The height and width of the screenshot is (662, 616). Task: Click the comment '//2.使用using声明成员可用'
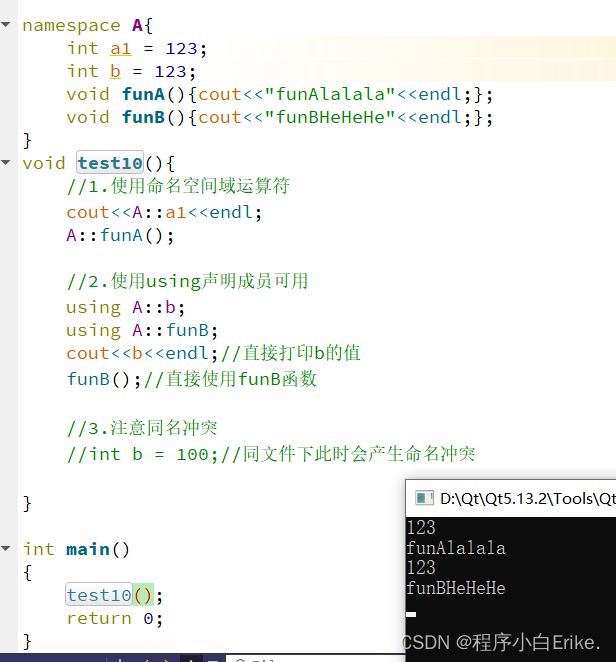pyautogui.click(x=187, y=281)
